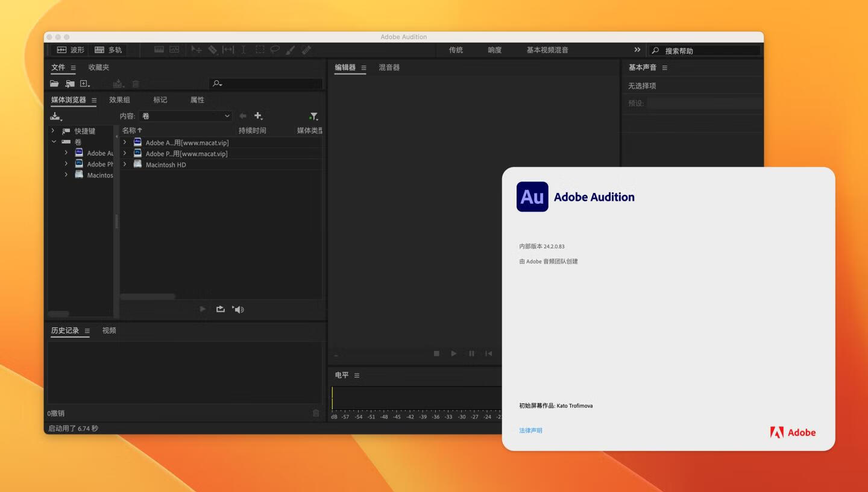Switch to the 属性 tab

point(197,100)
